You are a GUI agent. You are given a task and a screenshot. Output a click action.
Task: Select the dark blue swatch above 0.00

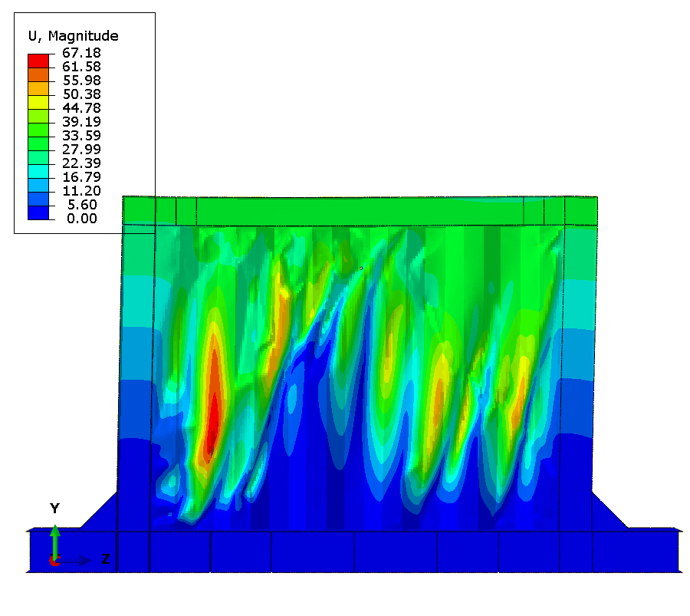38,212
